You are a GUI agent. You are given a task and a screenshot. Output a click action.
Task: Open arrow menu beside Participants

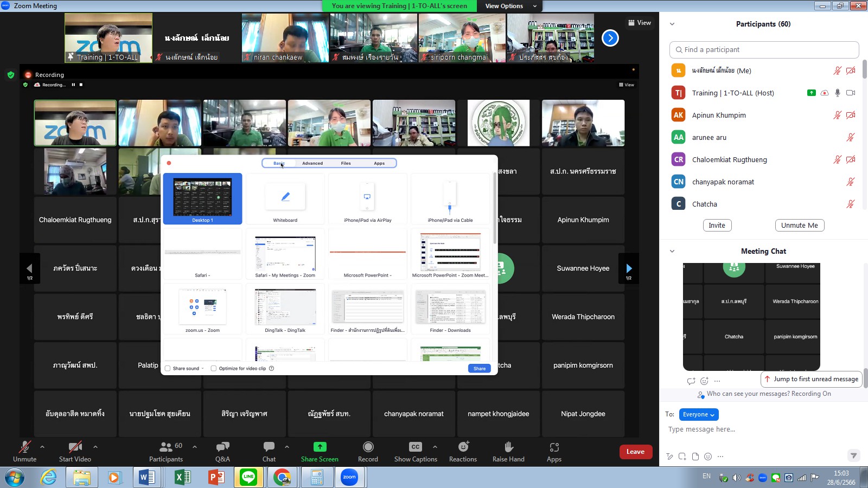[x=195, y=447]
